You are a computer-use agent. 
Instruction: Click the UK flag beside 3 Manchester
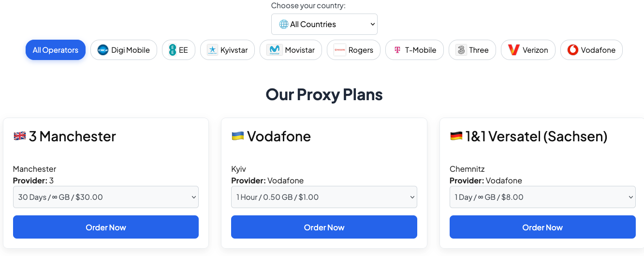tap(20, 136)
